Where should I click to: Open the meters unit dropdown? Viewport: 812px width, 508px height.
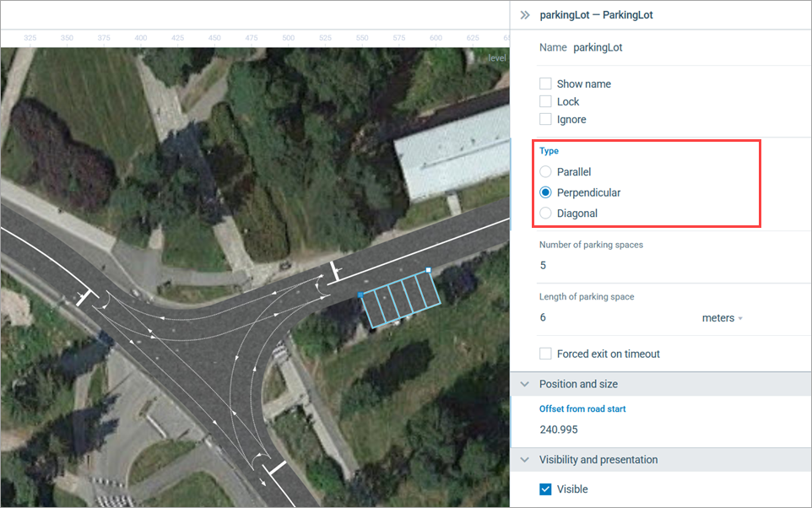tap(722, 318)
